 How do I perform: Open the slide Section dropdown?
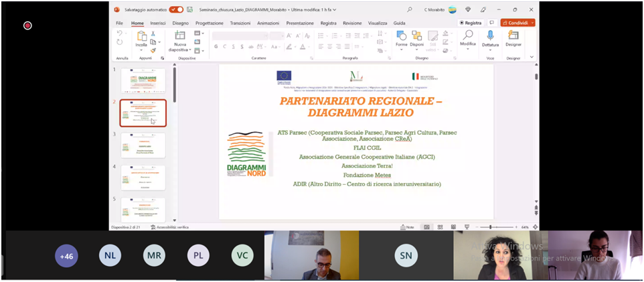point(199,50)
